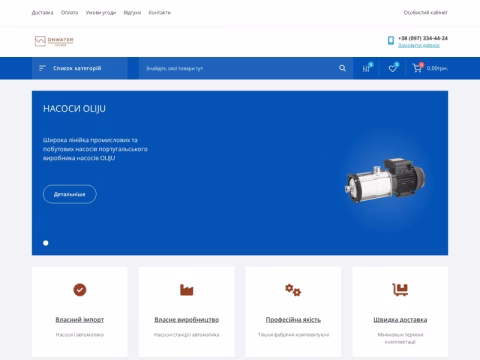Click the checkmark icon above Власний імпорт
This screenshot has width=480, height=360.
click(x=80, y=290)
